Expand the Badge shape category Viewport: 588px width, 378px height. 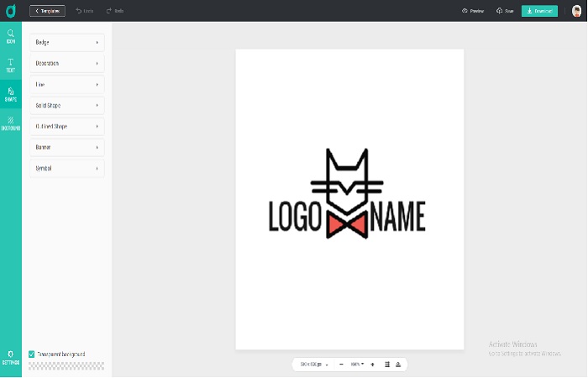[67, 42]
